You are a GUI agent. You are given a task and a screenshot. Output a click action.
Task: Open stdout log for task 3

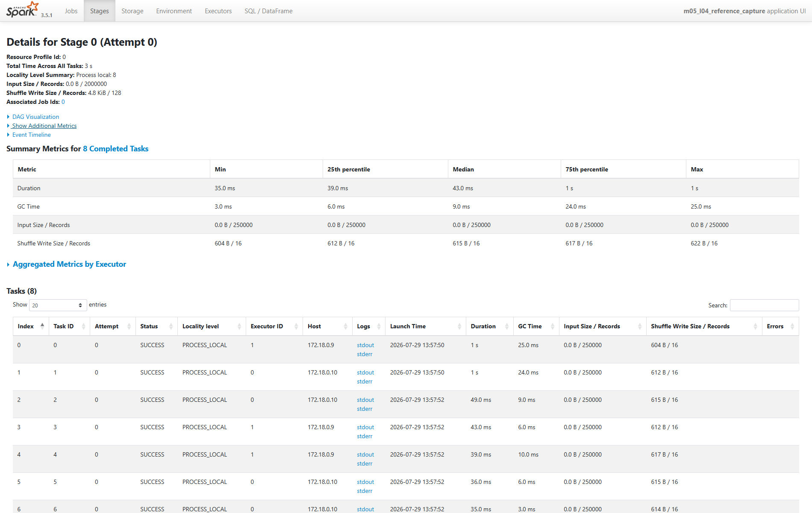click(x=365, y=427)
